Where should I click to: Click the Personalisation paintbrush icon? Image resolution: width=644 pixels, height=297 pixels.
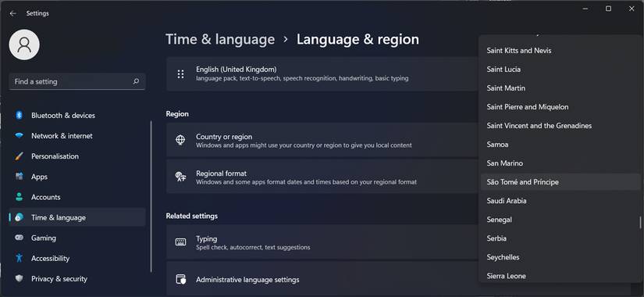point(19,156)
